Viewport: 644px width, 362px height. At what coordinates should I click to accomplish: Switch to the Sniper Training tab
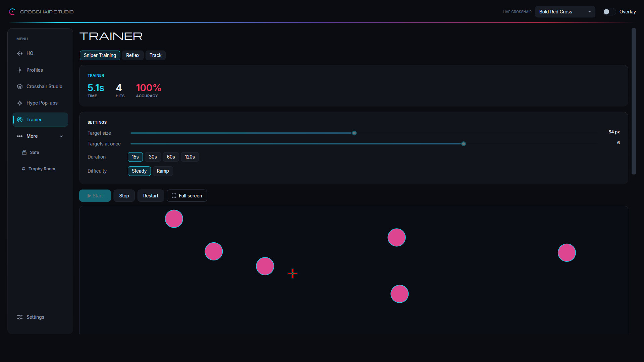point(100,55)
